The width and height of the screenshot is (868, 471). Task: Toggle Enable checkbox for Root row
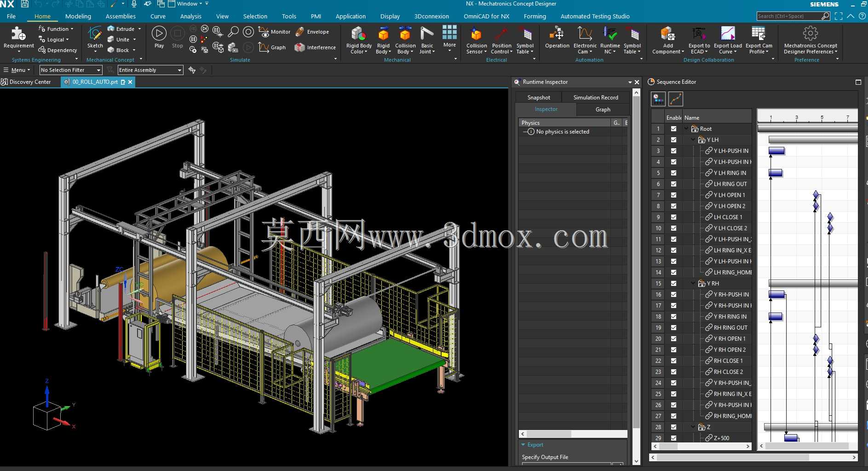[673, 129]
